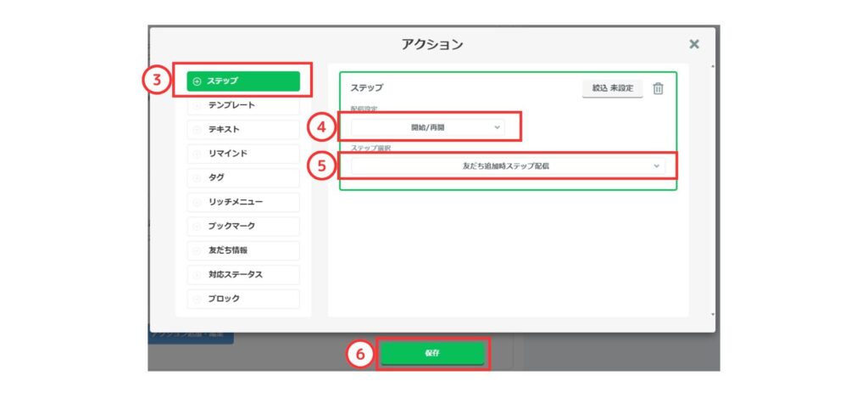Click the plus icon beside タグ
The height and width of the screenshot is (398, 868).
point(198,178)
